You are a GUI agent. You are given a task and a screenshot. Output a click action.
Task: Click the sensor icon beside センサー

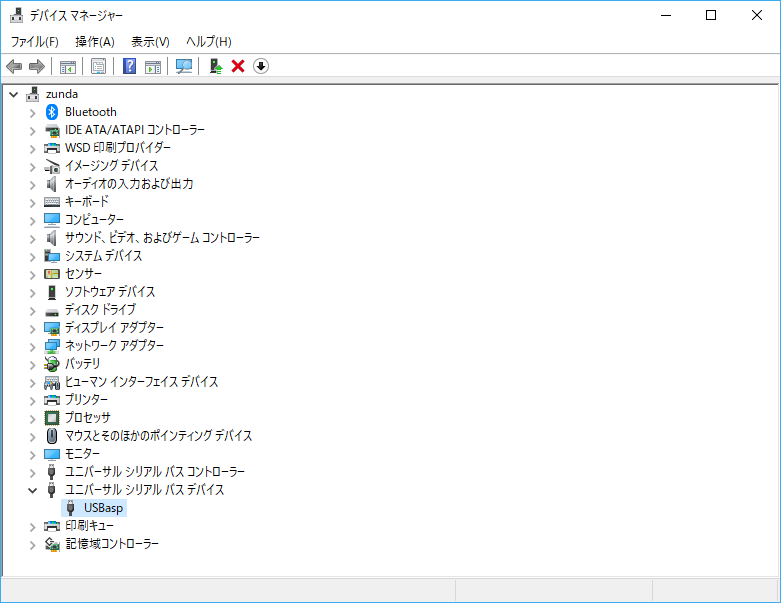[x=52, y=274]
